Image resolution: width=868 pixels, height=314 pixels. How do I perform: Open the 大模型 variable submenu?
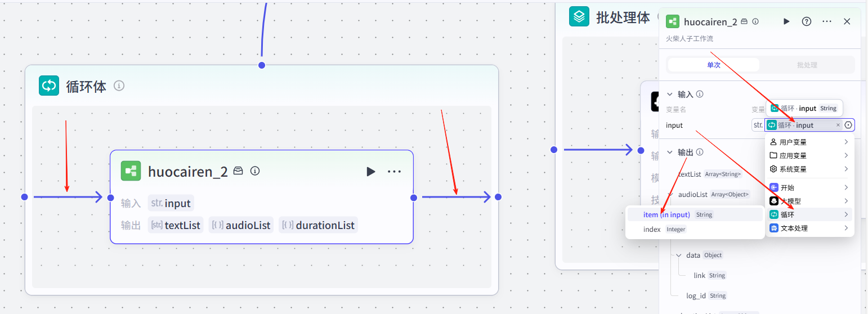[809, 201]
